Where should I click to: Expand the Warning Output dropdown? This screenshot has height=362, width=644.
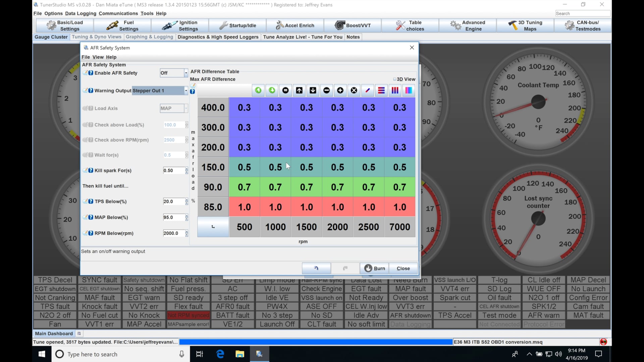point(186,91)
